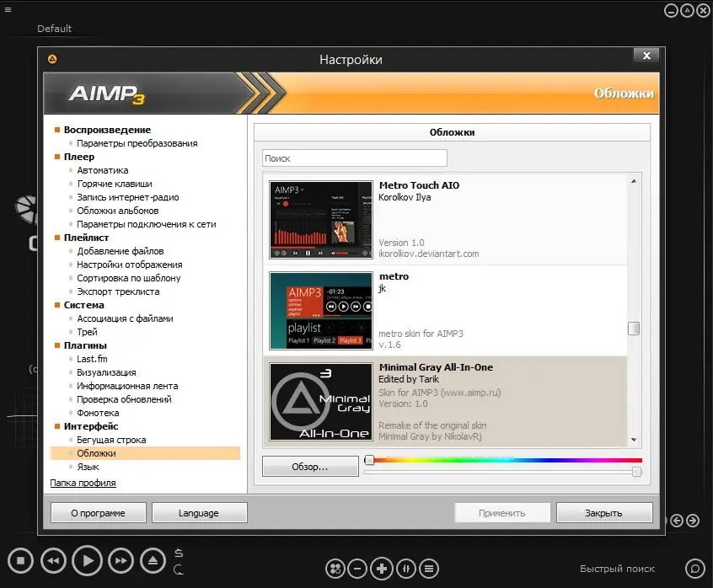Select Горячие клавиши settings item

[115, 184]
